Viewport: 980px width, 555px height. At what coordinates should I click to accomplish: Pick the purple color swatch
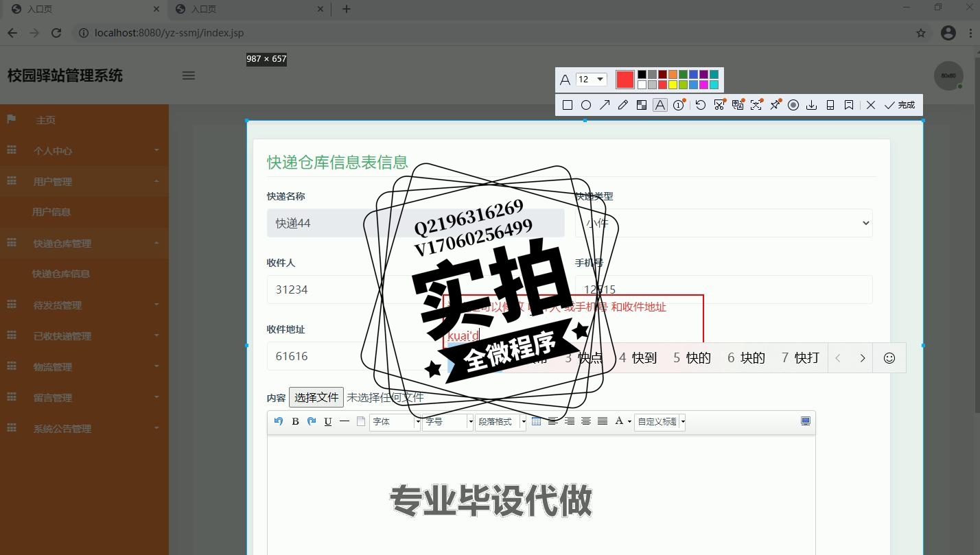tap(703, 75)
